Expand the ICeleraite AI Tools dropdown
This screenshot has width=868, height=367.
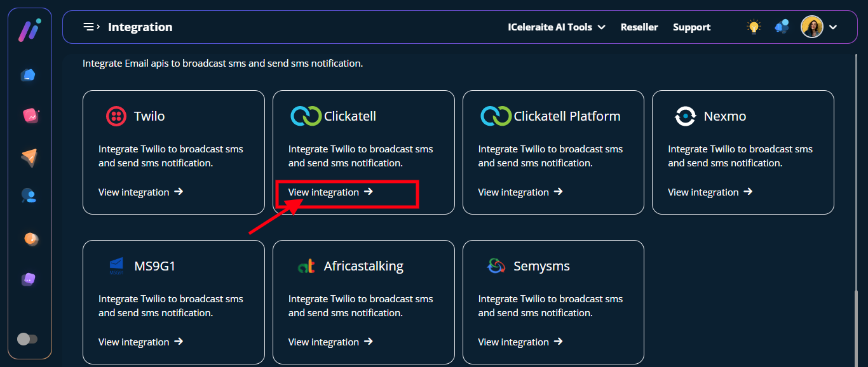(556, 27)
